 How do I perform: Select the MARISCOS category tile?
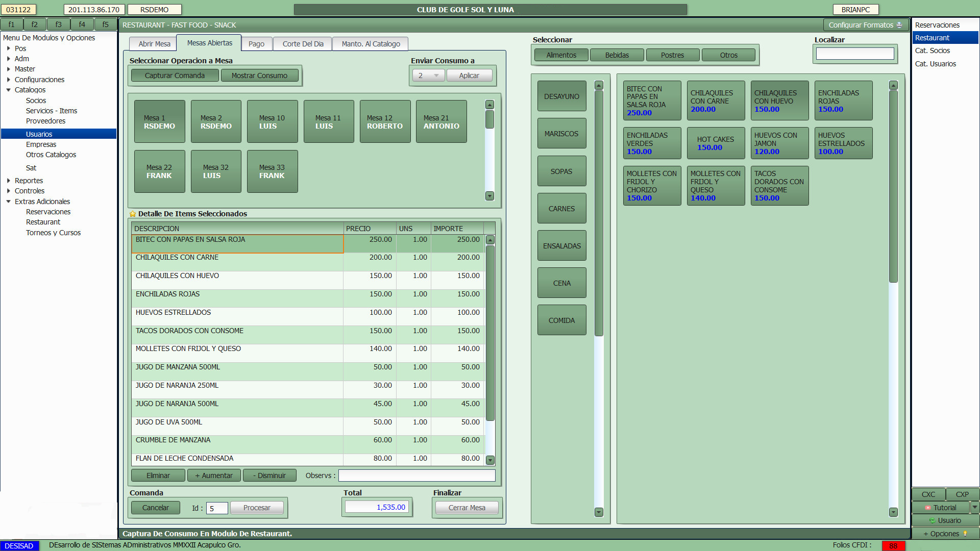pos(561,134)
